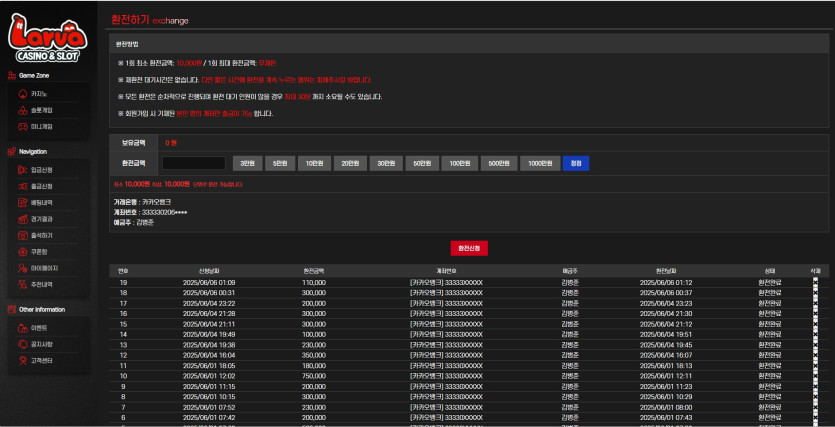The width and height of the screenshot is (835, 427).
Task: Click account number 333330206****
Action: tap(164, 212)
